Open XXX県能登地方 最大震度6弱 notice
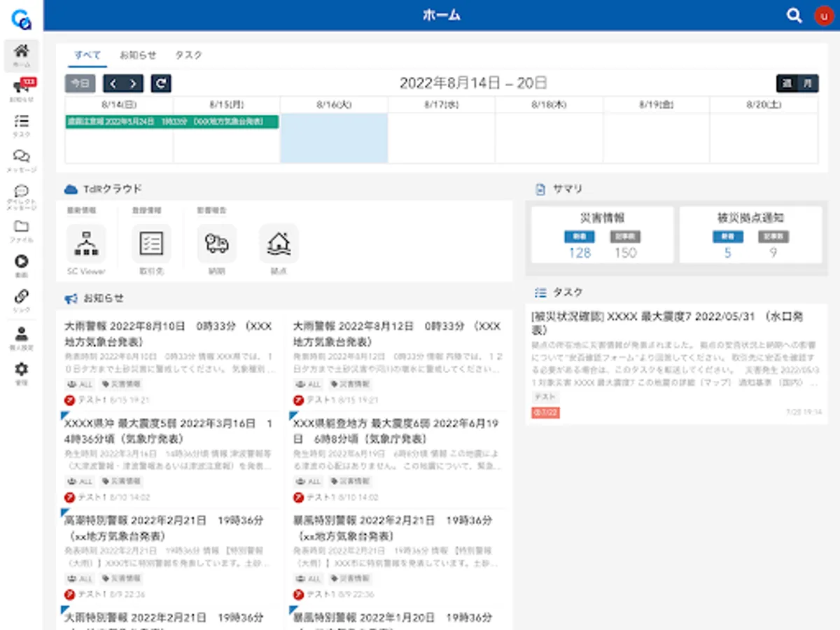The width and height of the screenshot is (840, 630). (396, 431)
